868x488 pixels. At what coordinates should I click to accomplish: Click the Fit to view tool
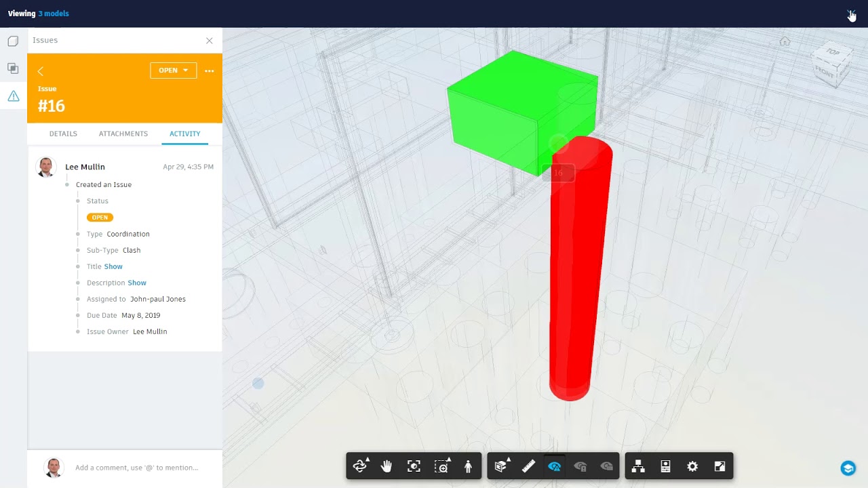pos(414,466)
